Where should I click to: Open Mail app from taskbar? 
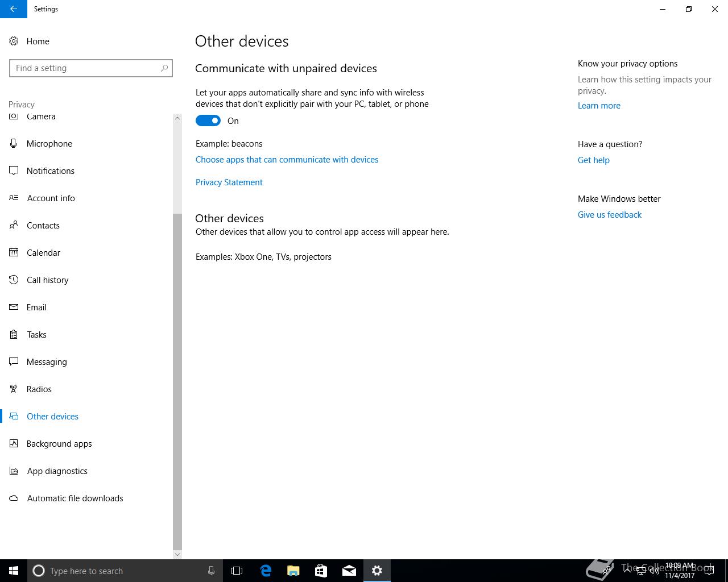point(349,571)
